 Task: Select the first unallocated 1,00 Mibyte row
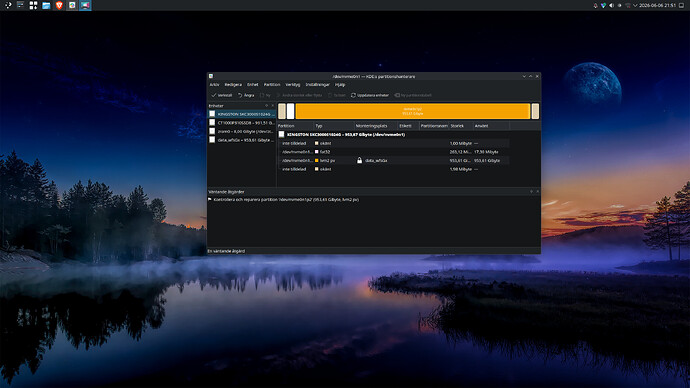[393, 143]
